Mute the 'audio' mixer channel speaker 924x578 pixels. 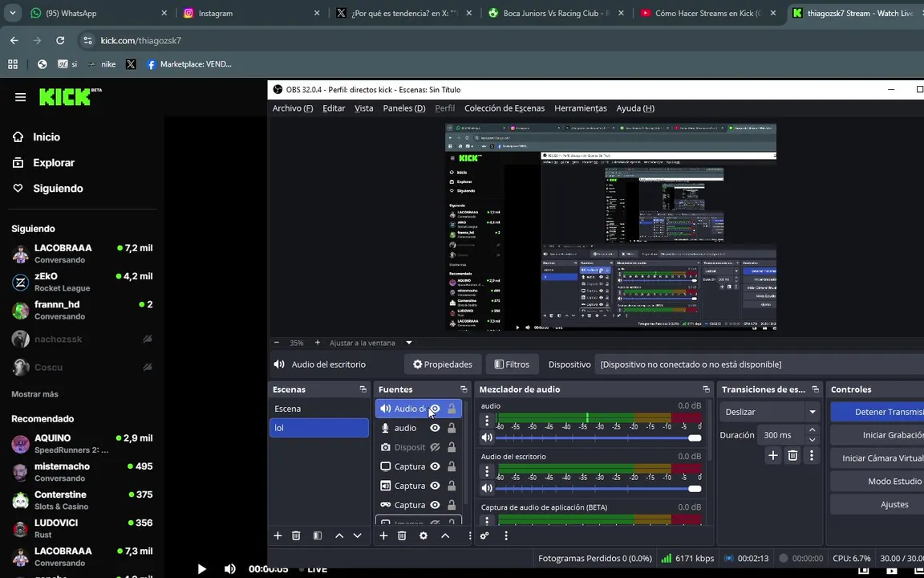click(x=487, y=438)
